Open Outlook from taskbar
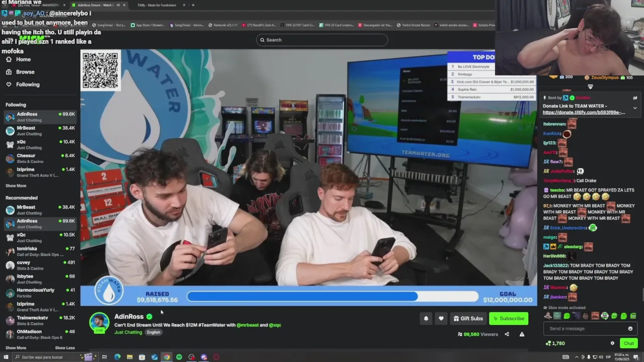Screen dimensions: 644x362 pyautogui.click(x=154, y=357)
